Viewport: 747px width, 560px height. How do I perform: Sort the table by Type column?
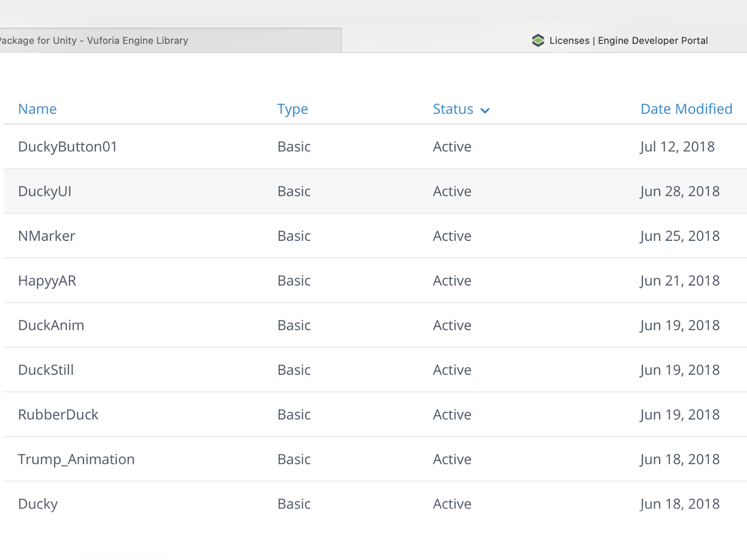[x=292, y=109]
